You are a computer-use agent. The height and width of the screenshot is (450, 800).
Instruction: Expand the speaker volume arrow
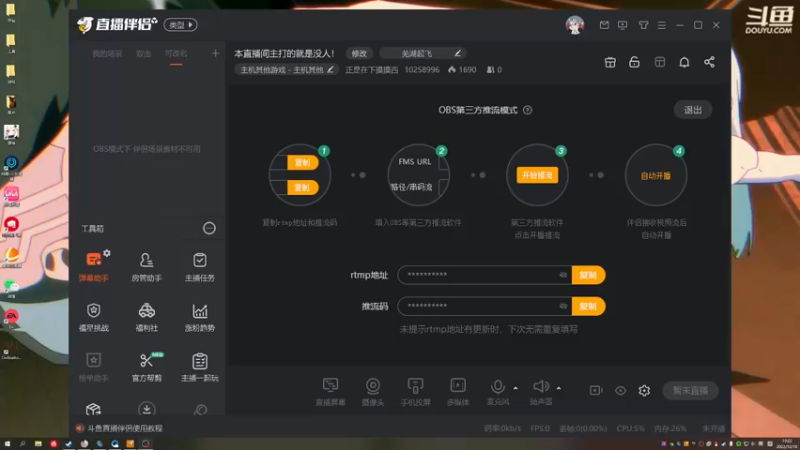559,388
